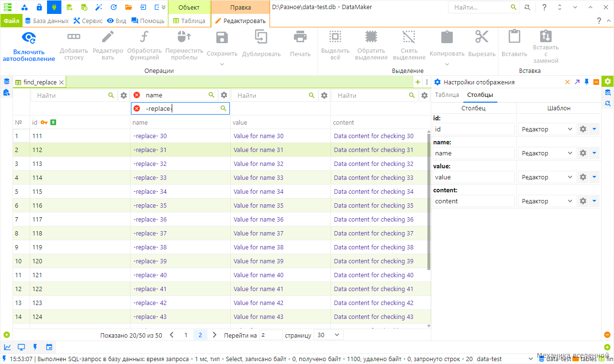Open the Сервис menu

pyautogui.click(x=88, y=21)
